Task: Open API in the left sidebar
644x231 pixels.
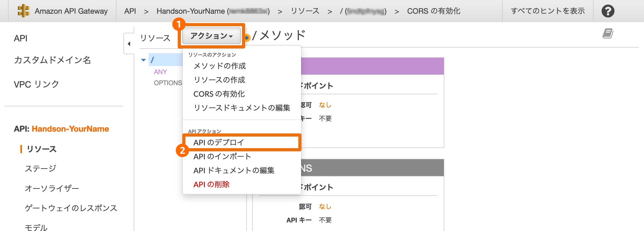Action: point(21,38)
